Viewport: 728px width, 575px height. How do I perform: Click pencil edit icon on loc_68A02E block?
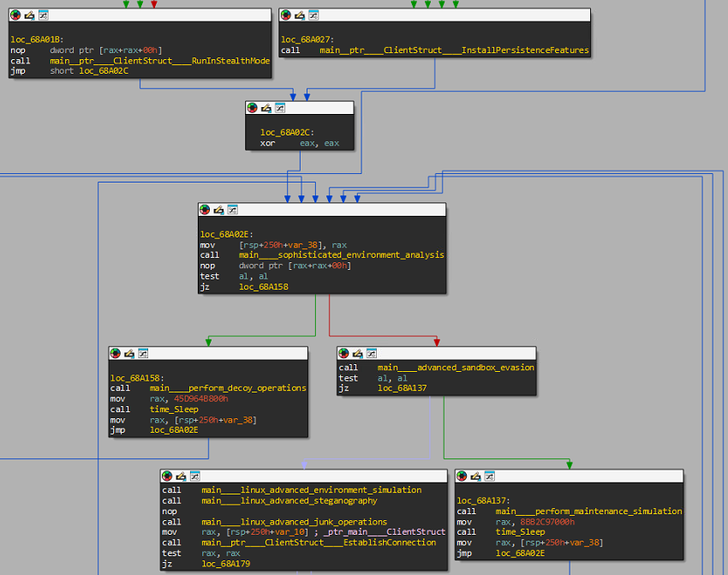pos(218,210)
